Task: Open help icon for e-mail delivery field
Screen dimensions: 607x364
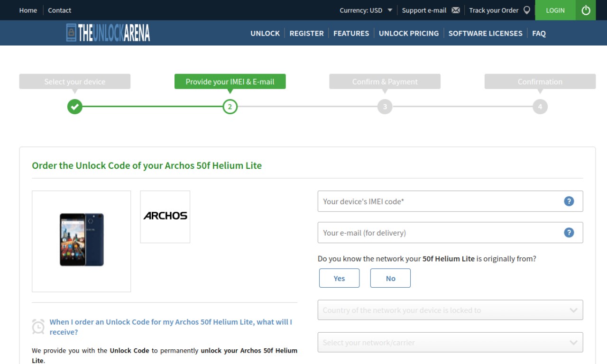Action: click(x=569, y=232)
